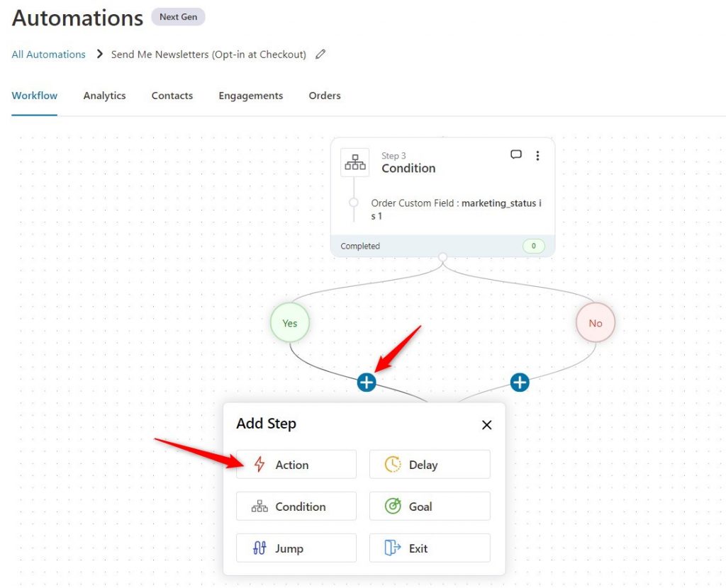Choose Action in the Add Step popup
Screen dimensions: 726x588
296,465
